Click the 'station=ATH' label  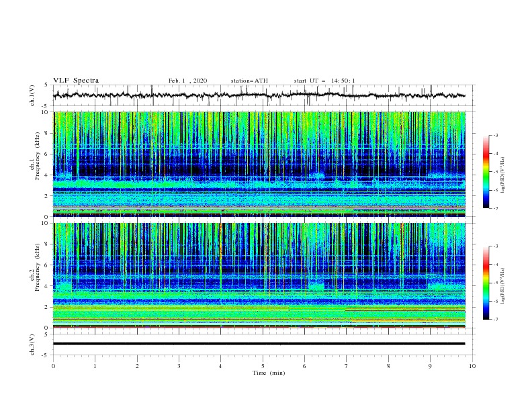click(249, 81)
